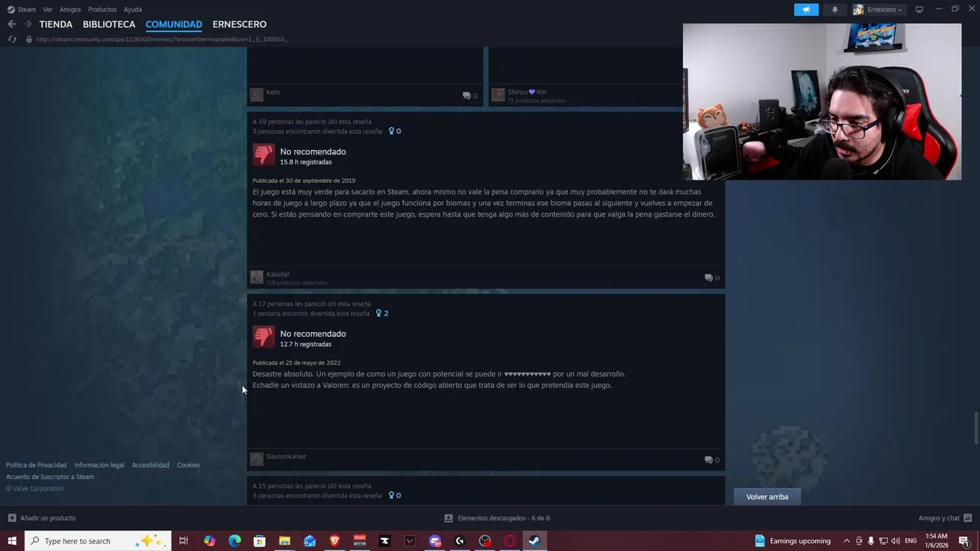The image size is (980, 551).
Task: Go to the BIBLIOTECA tab
Action: coord(109,24)
